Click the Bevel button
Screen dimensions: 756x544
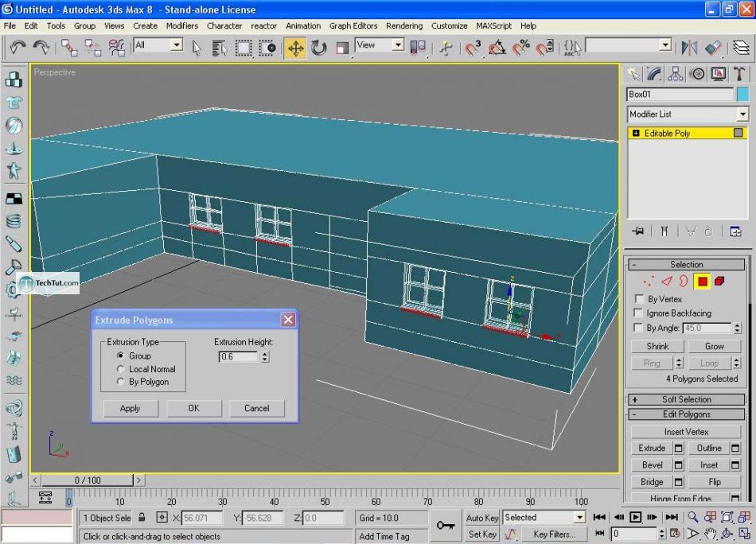click(652, 465)
